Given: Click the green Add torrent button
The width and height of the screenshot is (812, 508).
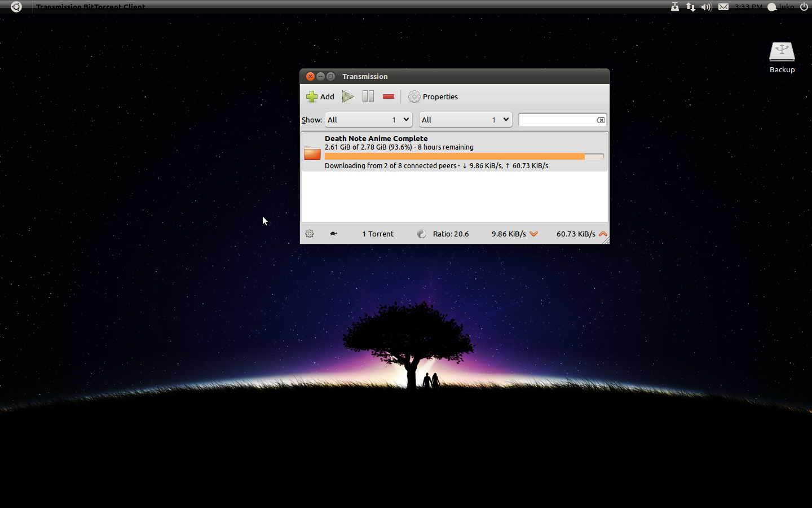Looking at the screenshot, I should [x=320, y=97].
